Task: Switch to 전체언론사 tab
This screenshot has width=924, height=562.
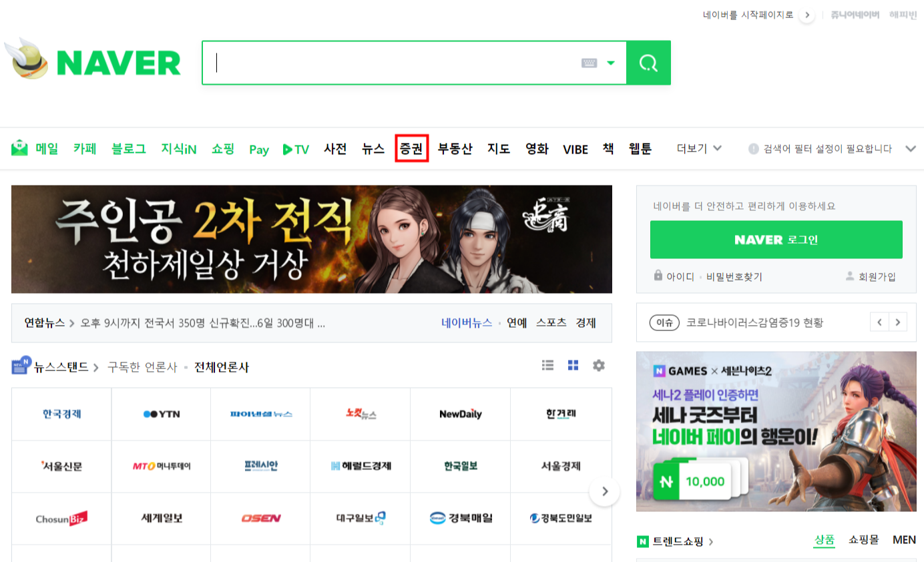Action: (x=222, y=367)
